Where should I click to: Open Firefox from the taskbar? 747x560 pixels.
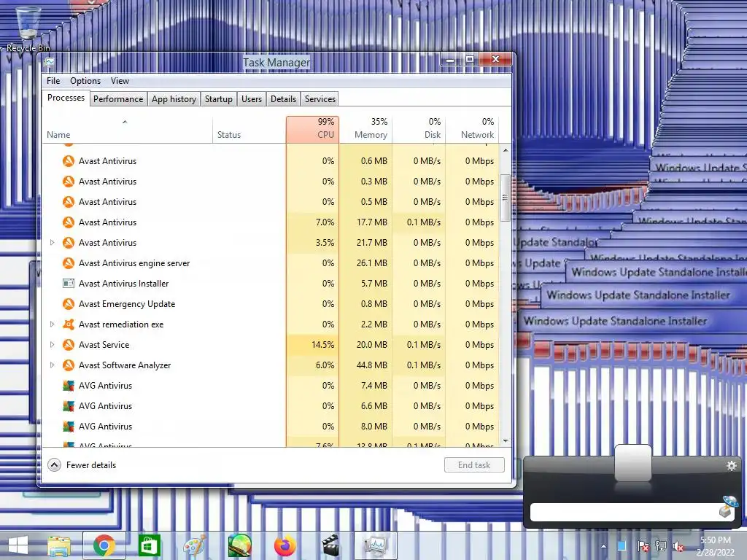coord(285,545)
